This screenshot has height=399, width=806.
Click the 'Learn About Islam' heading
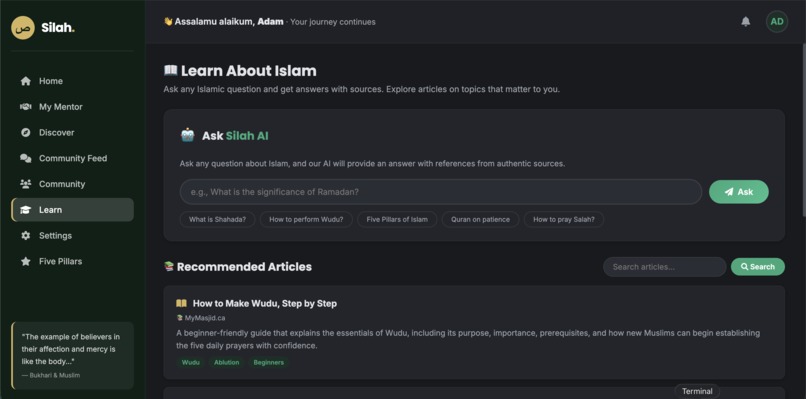tap(249, 70)
